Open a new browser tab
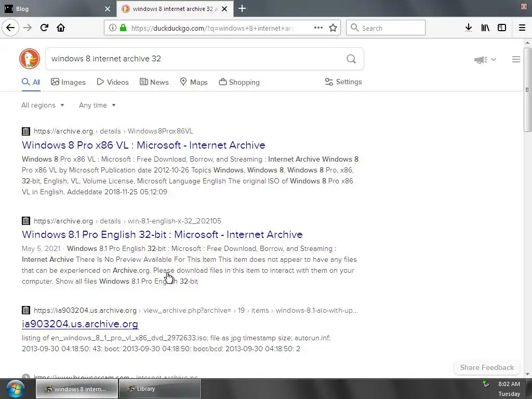This screenshot has width=532, height=399. tap(242, 8)
